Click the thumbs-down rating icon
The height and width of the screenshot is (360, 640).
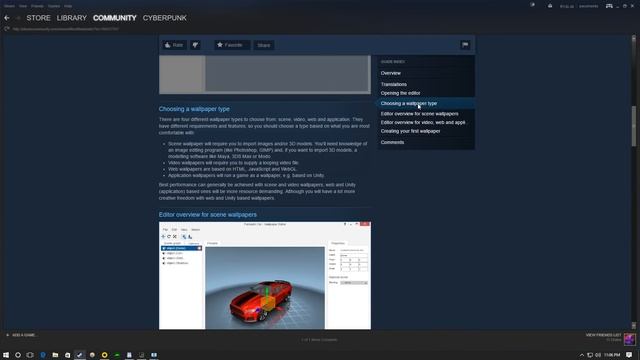pyautogui.click(x=196, y=45)
